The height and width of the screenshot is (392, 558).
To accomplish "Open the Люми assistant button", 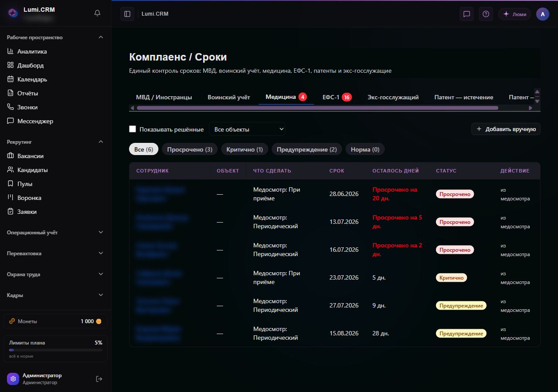I will pyautogui.click(x=514, y=14).
